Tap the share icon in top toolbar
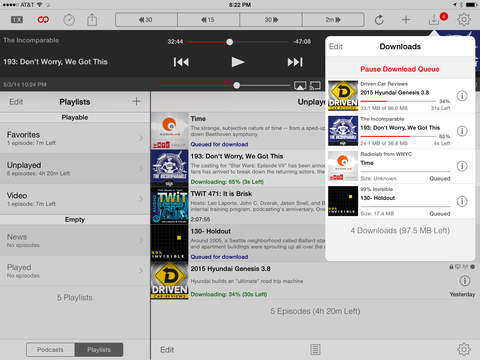Image resolution: width=480 pixels, height=360 pixels. [92, 20]
